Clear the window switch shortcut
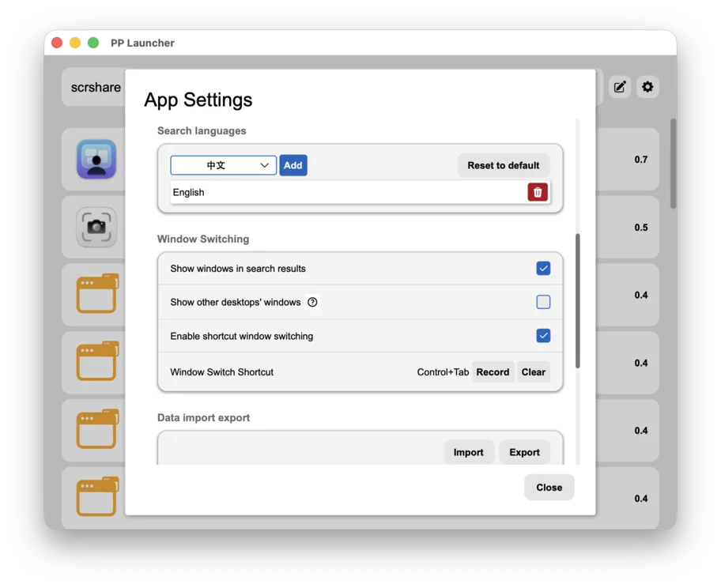The width and height of the screenshot is (721, 588). point(533,372)
